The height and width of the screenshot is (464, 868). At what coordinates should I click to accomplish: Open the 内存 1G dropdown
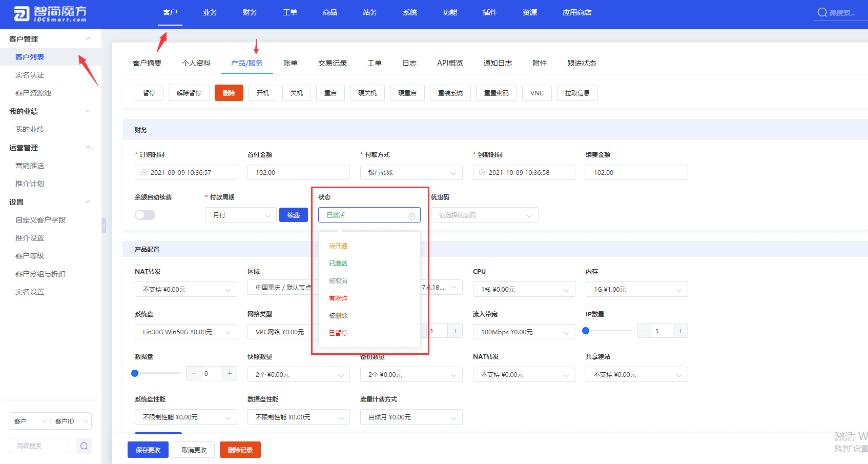637,290
